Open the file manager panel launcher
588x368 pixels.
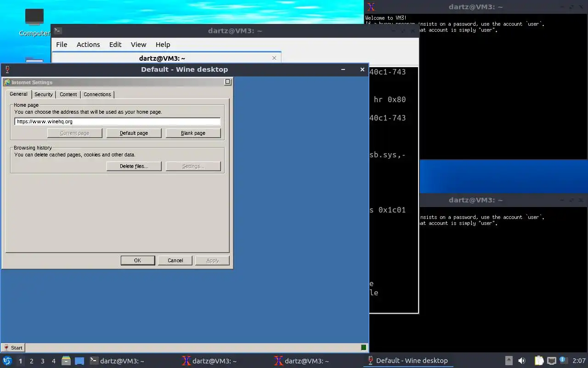(66, 361)
